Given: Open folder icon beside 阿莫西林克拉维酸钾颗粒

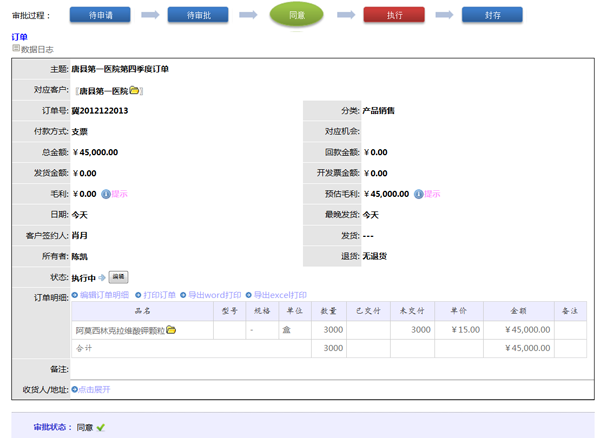Looking at the screenshot, I should pos(171,329).
